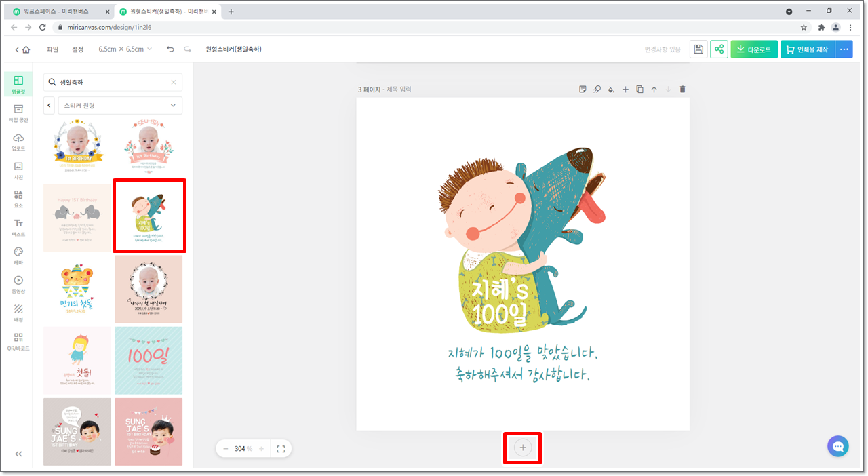Add a new page using header plus icon

pos(625,89)
